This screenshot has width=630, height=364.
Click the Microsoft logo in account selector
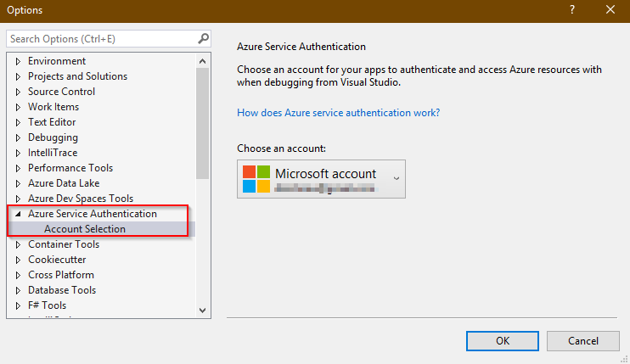tap(256, 179)
